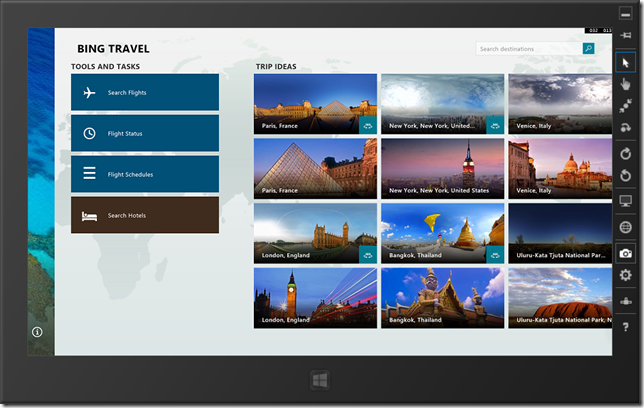Select mouse mode in simulator toolbar
This screenshot has height=408, width=644.
click(625, 63)
